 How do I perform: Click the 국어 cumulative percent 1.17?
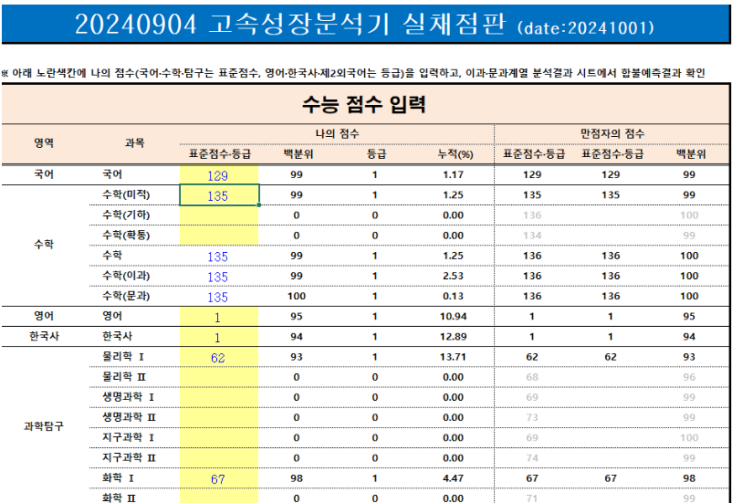[x=453, y=175]
